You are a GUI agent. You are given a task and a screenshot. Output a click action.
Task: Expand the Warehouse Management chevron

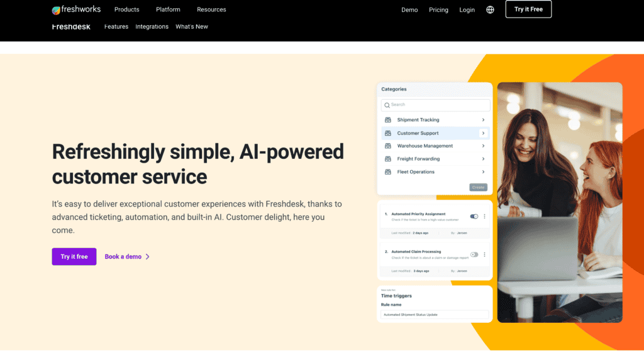click(x=484, y=146)
